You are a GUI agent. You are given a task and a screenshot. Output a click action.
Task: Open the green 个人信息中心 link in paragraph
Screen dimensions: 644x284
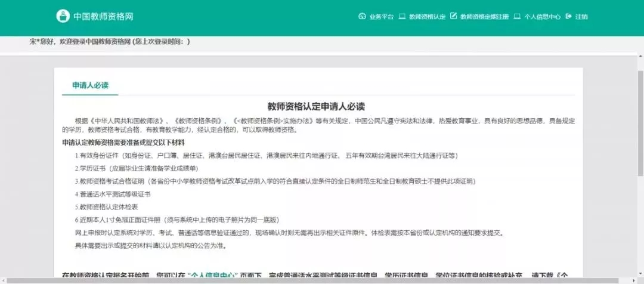tap(213, 274)
